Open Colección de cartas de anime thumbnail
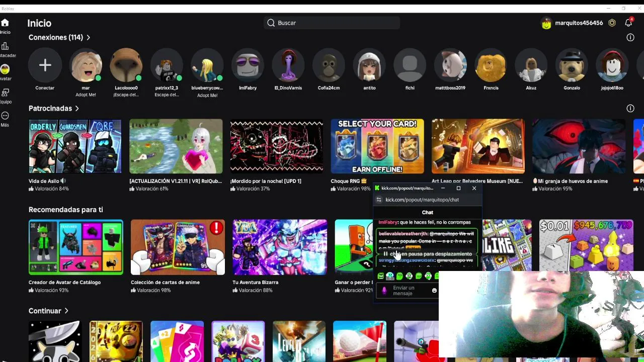 click(x=178, y=247)
